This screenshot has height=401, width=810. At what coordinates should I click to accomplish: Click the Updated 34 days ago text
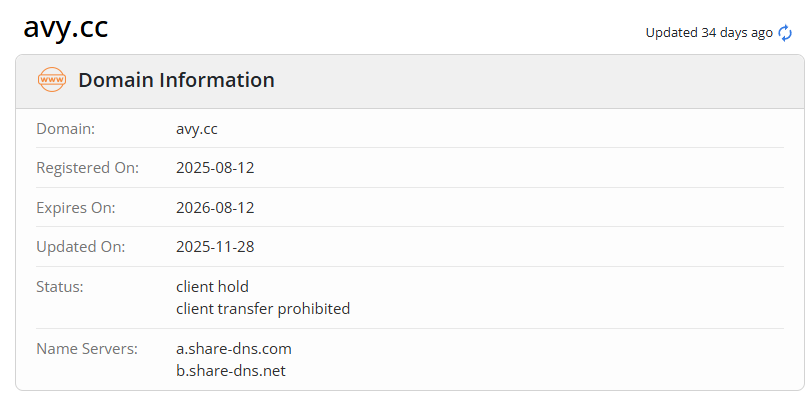(x=708, y=33)
